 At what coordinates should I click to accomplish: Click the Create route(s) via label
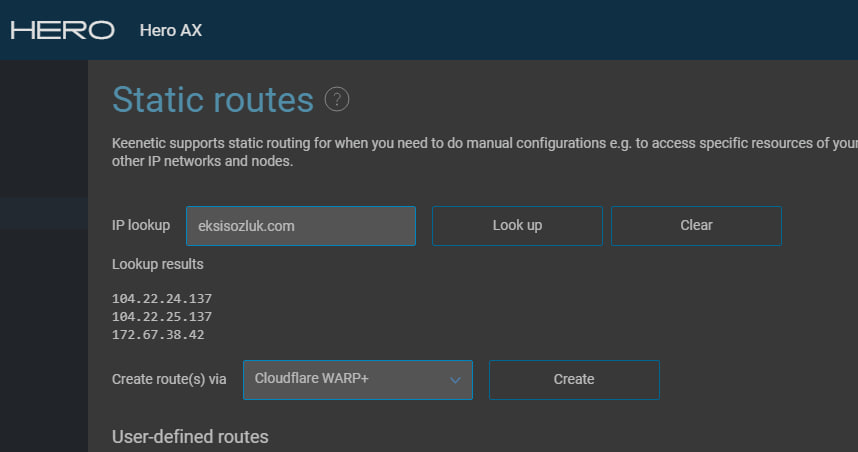(169, 379)
